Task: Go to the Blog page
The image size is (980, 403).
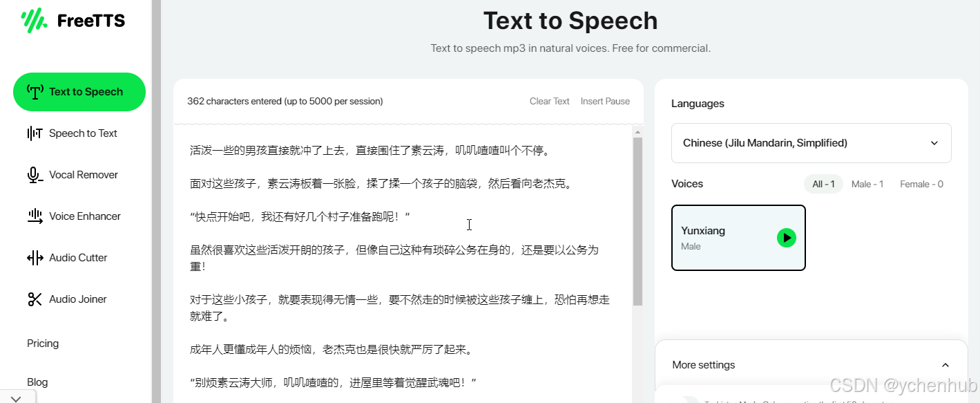Action: 37,382
